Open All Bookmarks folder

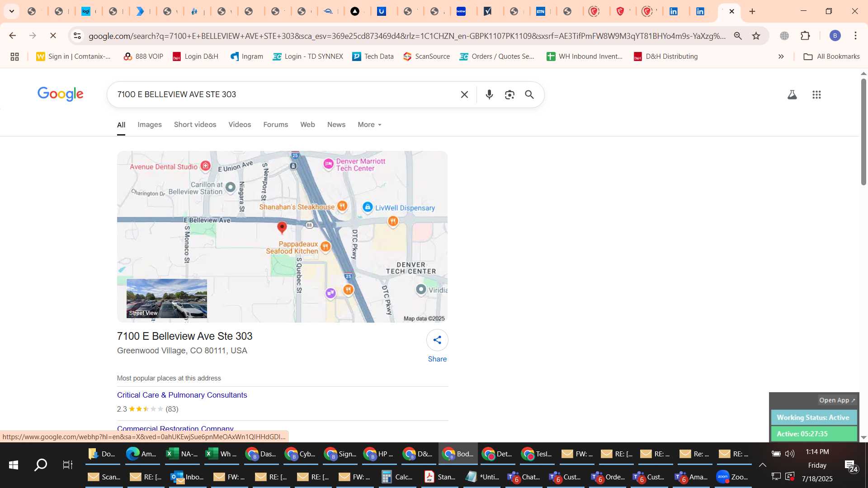pyautogui.click(x=831, y=56)
